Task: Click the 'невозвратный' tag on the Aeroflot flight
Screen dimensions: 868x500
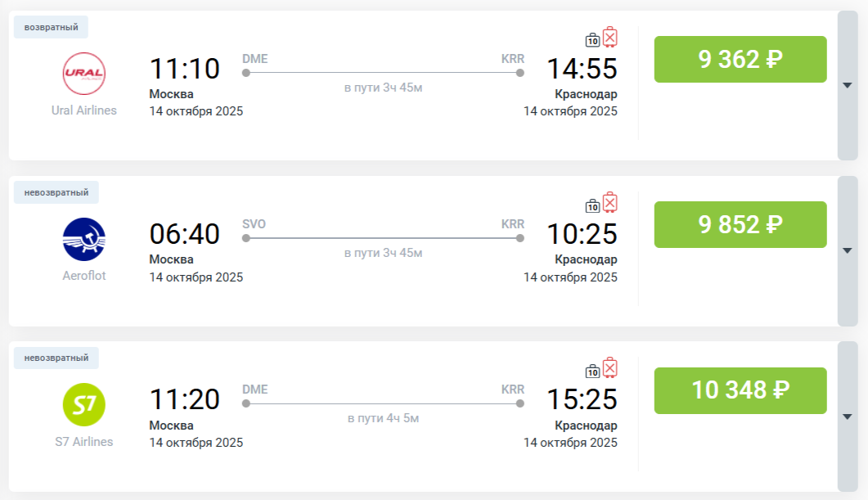Action: 56,192
